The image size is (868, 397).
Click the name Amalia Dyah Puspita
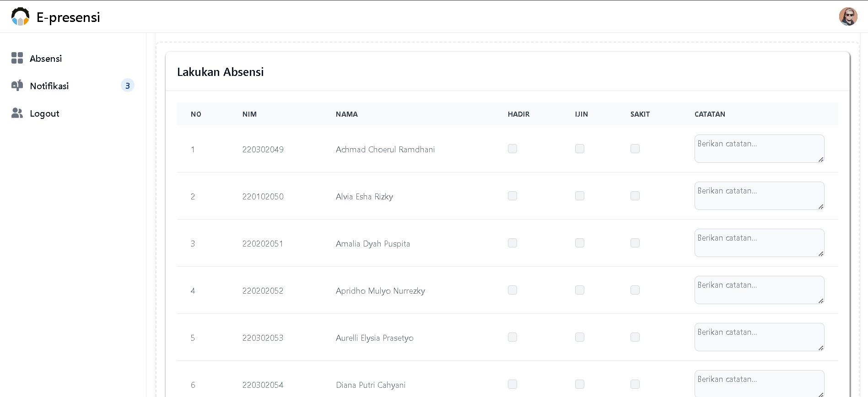tap(373, 244)
